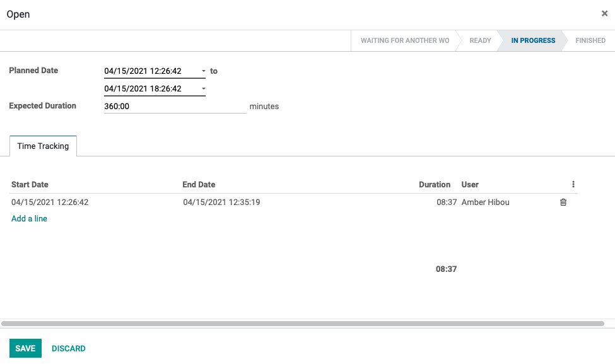This screenshot has height=364, width=615.
Task: Add a line to time tracking
Action: 29,218
